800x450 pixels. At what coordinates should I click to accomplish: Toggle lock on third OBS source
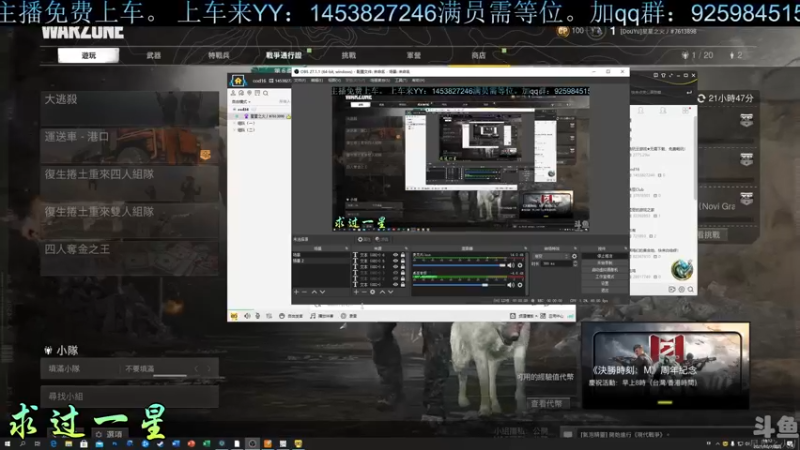(403, 267)
